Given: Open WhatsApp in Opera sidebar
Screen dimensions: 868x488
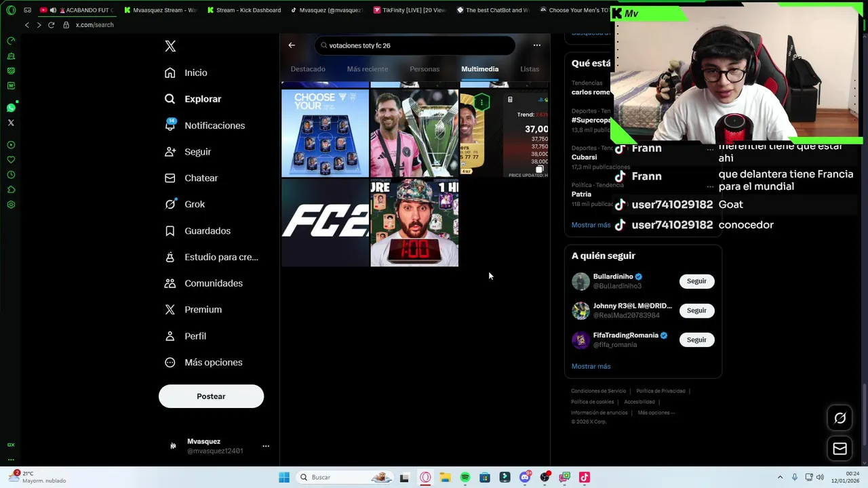Looking at the screenshot, I should [11, 108].
